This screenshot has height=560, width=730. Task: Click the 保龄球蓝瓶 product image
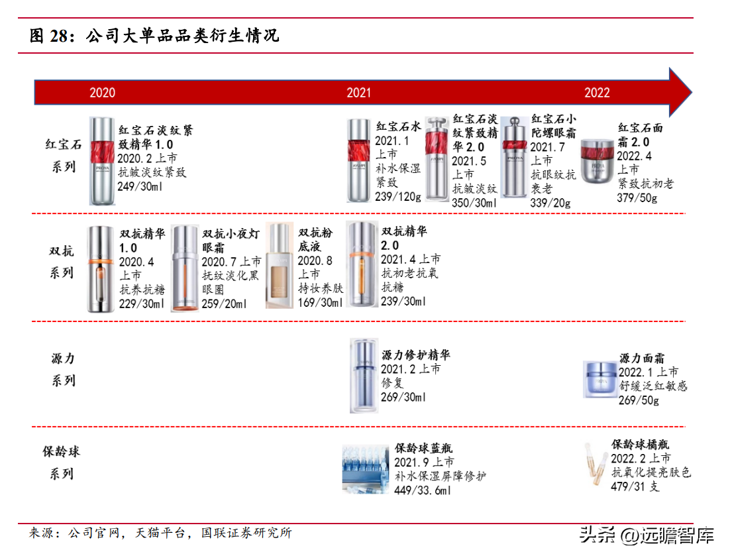[366, 469]
